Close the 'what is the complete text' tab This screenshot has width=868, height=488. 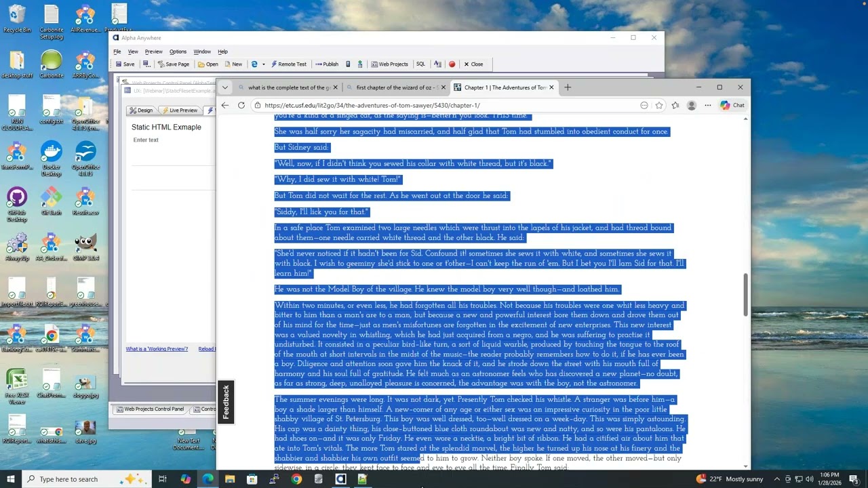(x=335, y=87)
